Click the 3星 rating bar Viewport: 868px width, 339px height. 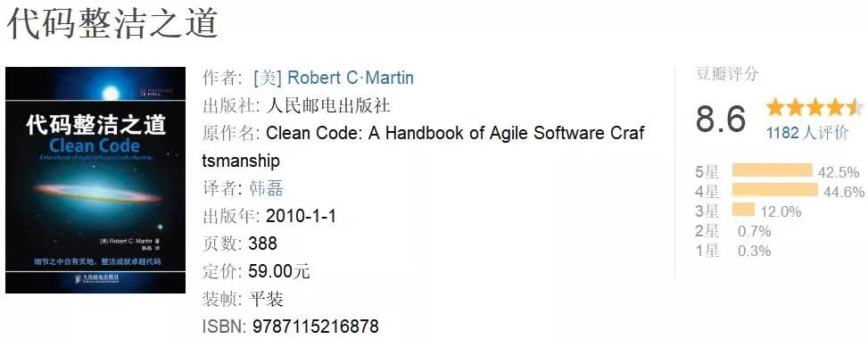click(743, 210)
